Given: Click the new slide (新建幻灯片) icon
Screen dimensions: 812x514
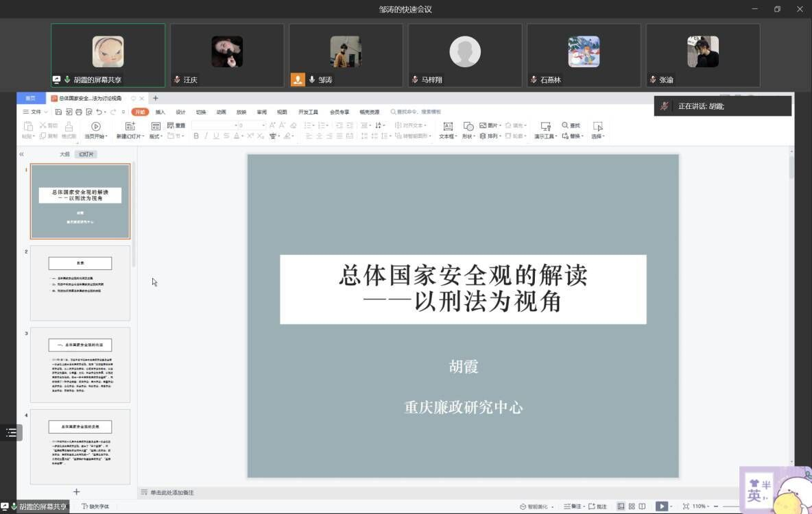Looking at the screenshot, I should click(130, 126).
